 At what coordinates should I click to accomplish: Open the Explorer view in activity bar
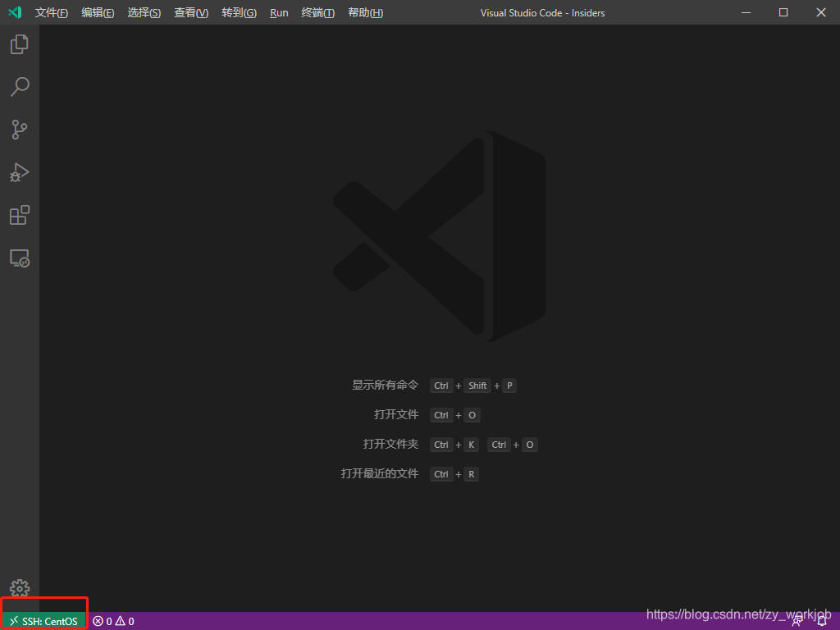(x=20, y=44)
